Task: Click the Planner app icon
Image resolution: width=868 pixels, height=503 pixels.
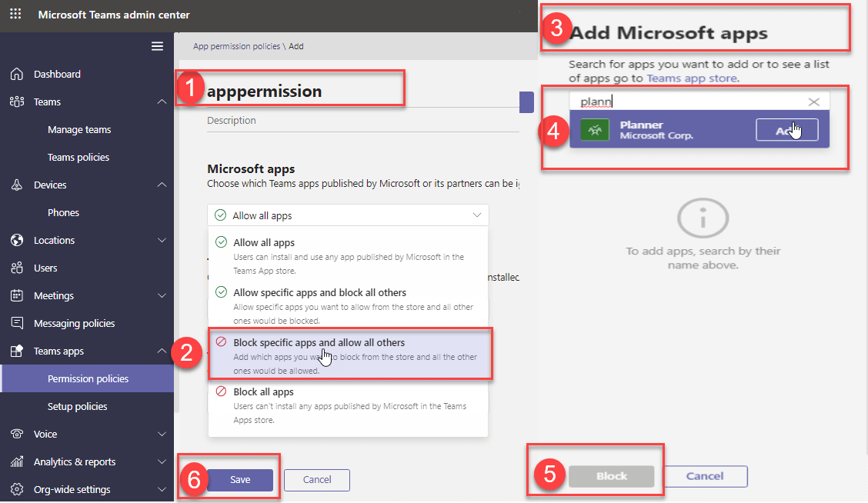Action: click(x=594, y=131)
